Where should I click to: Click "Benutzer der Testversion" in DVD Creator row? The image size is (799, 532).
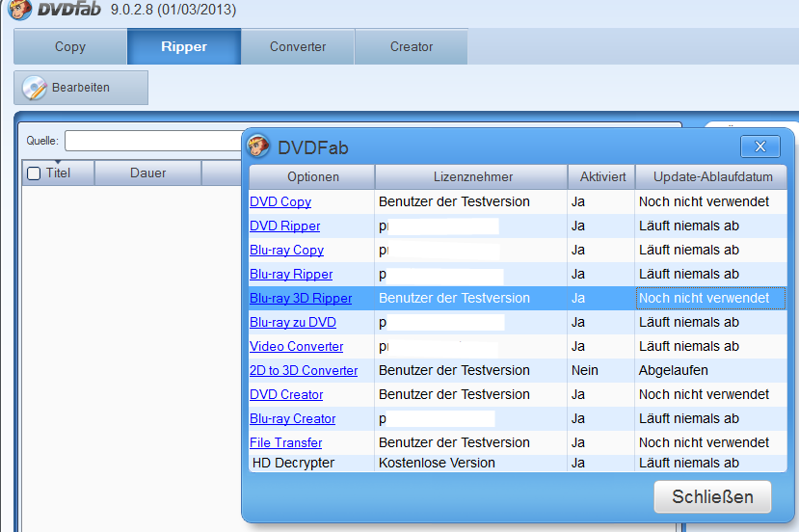click(454, 394)
